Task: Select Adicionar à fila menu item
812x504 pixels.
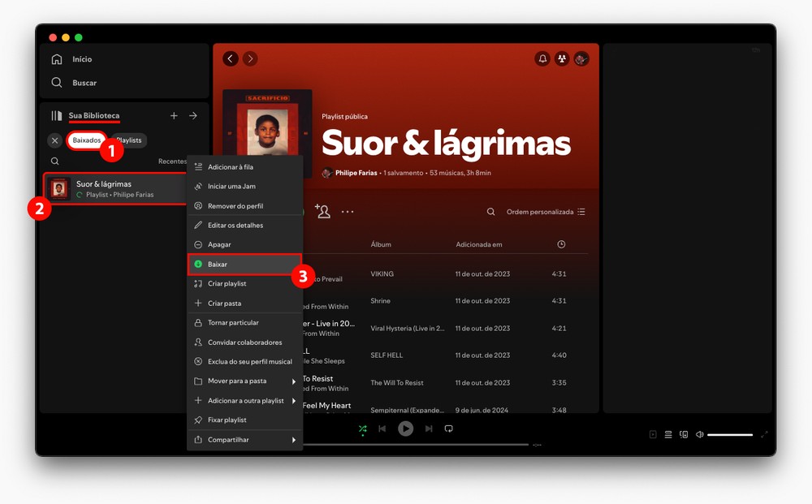Action: [244, 167]
